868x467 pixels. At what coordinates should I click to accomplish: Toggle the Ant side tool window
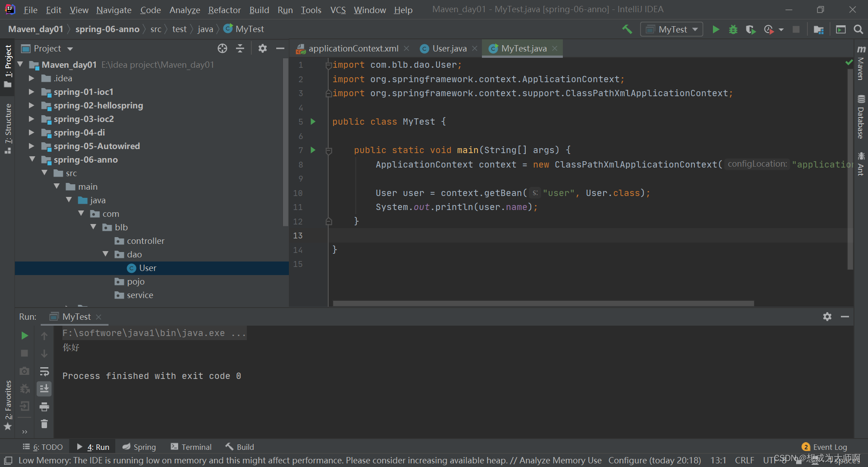pyautogui.click(x=861, y=163)
